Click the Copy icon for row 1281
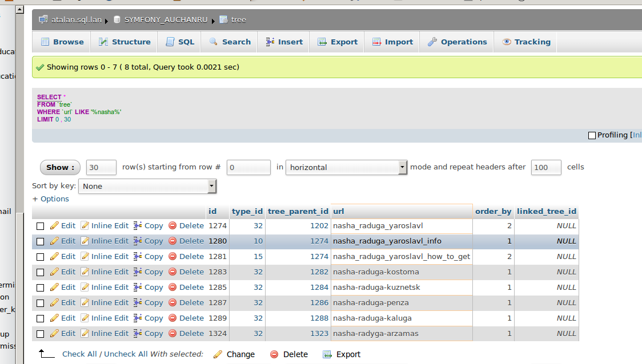The image size is (642, 364). (x=138, y=256)
